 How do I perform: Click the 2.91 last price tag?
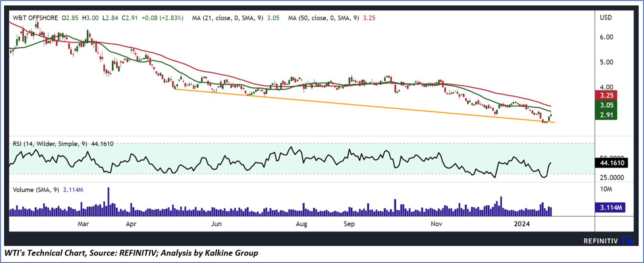pos(606,115)
